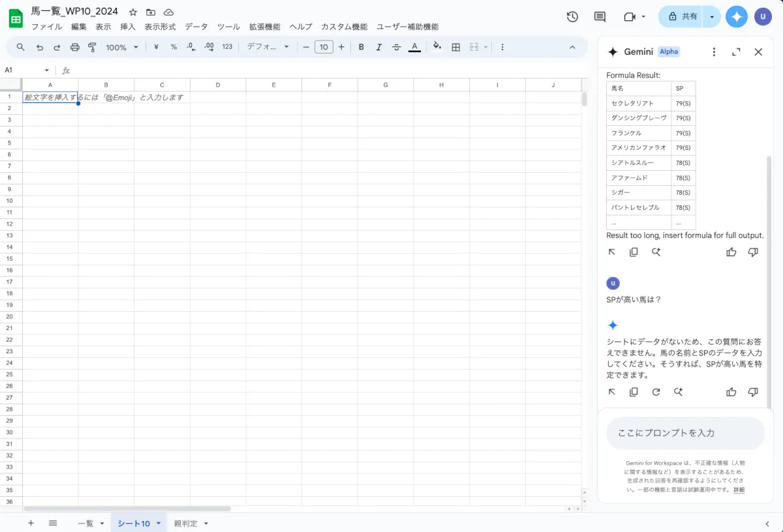Toggle the Gemini side panel button
The image size is (783, 532).
(737, 17)
